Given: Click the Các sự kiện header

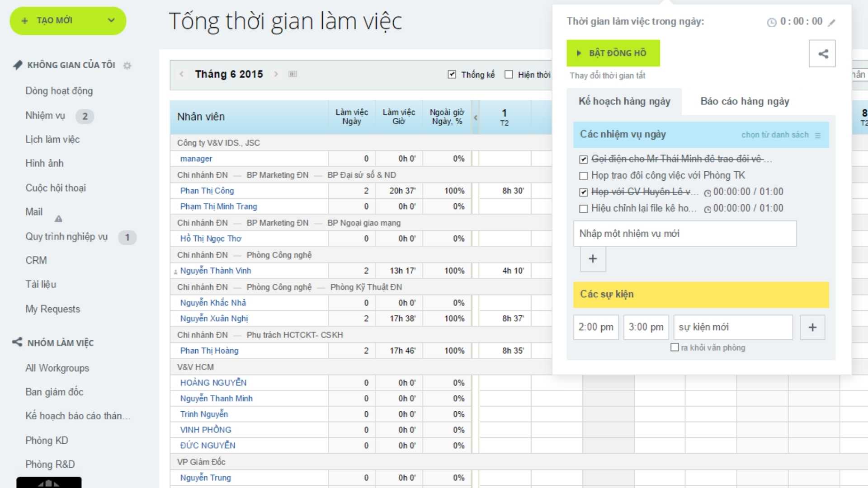Looking at the screenshot, I should coord(701,295).
